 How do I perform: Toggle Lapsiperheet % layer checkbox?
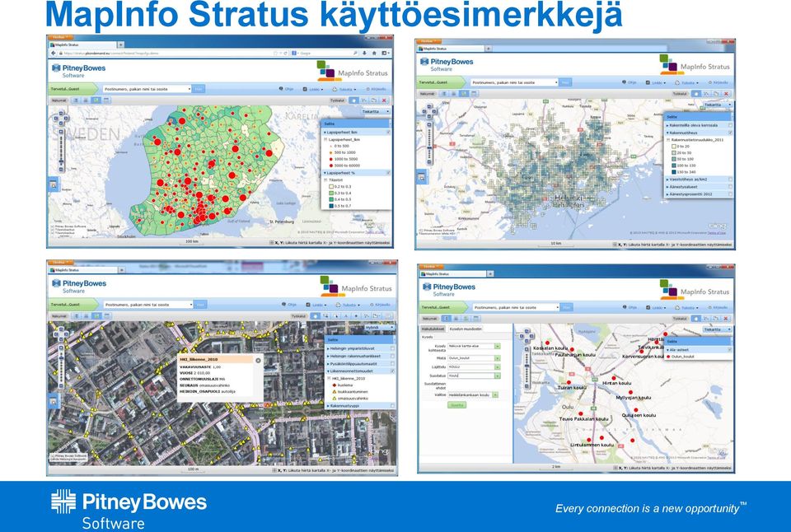click(x=388, y=173)
